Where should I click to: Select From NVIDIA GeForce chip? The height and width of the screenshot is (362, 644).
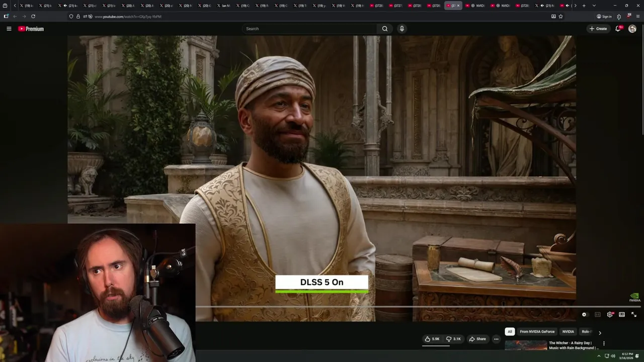pos(537,332)
